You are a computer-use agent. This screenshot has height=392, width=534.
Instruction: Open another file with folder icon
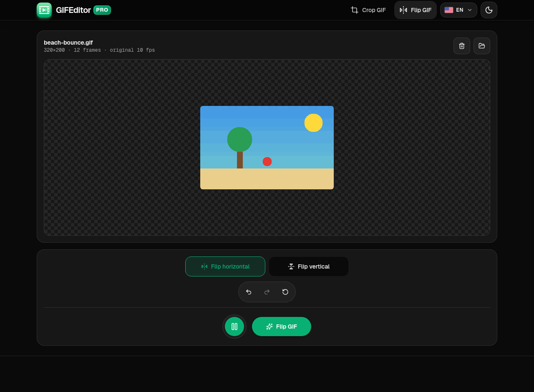(482, 46)
